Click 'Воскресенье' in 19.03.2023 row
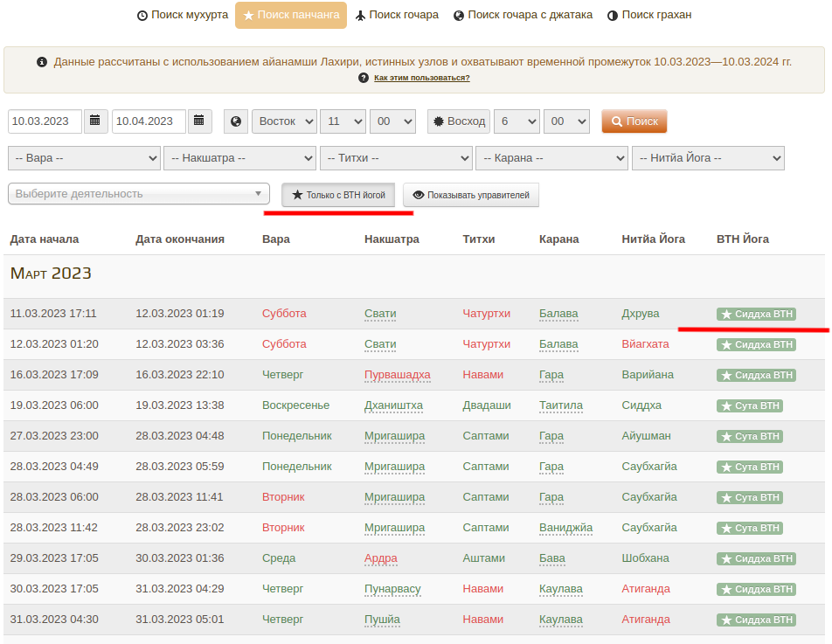Image resolution: width=832 pixels, height=644 pixels. coord(295,405)
